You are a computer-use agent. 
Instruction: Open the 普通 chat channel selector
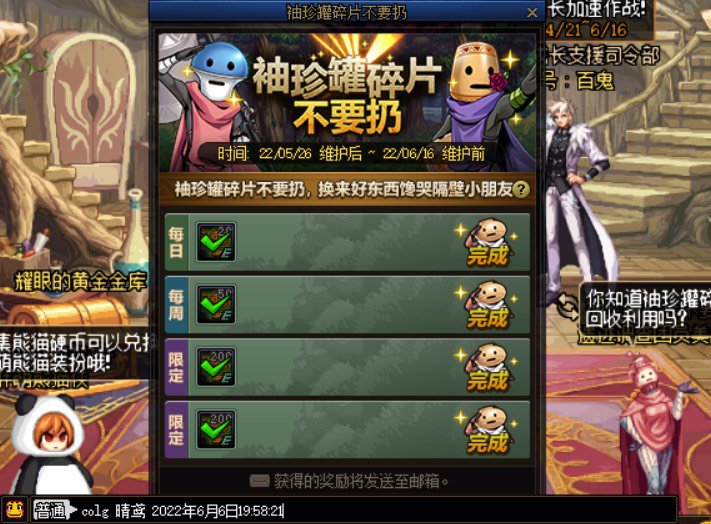click(x=52, y=511)
